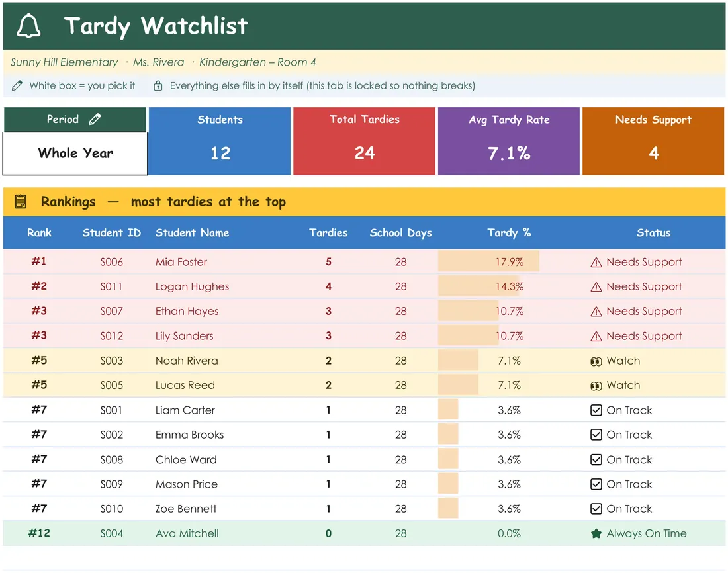The image size is (728, 573).
Task: Click student ID S006
Action: click(x=111, y=262)
